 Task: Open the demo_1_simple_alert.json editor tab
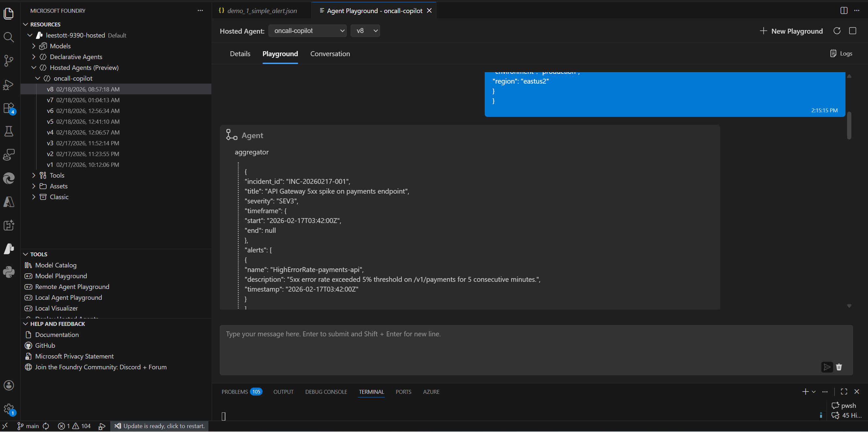pyautogui.click(x=262, y=11)
